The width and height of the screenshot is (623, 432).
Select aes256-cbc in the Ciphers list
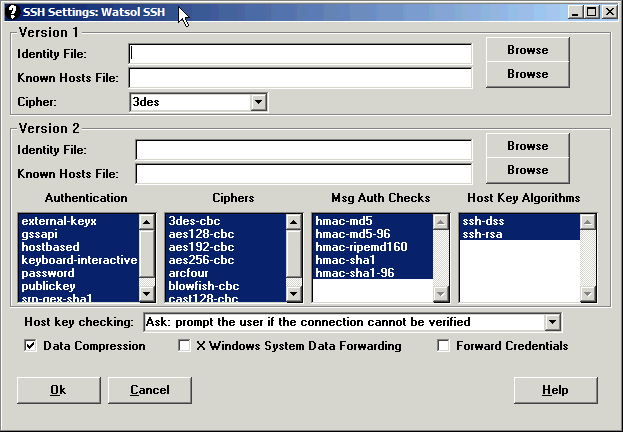(x=202, y=260)
